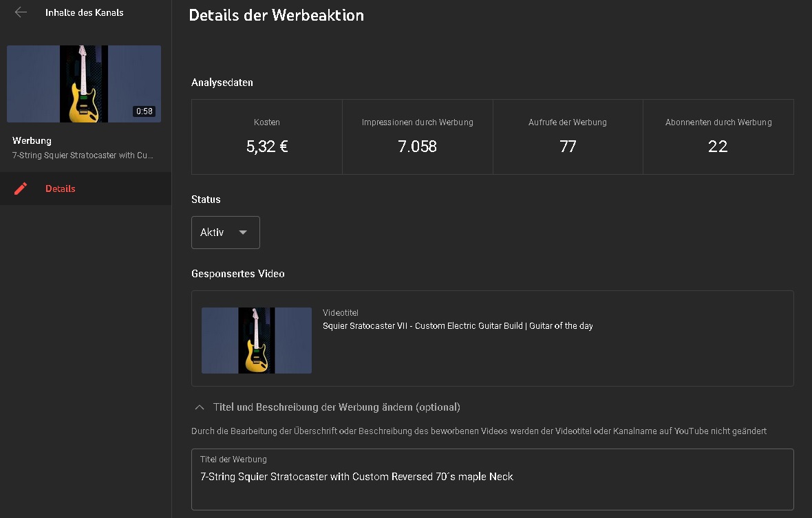
Task: Open the guitar video thumbnail in sidebar
Action: click(x=84, y=84)
